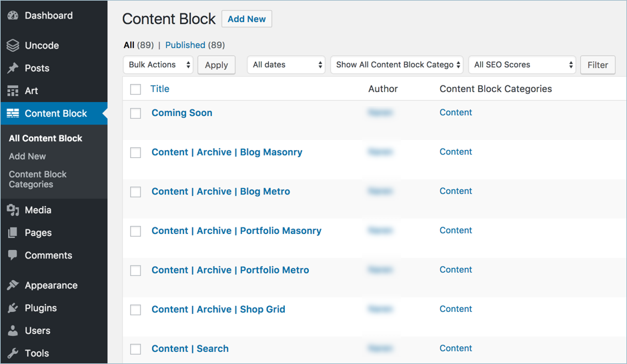Expand the All dates filter dropdown
627x364 pixels.
[x=286, y=65]
